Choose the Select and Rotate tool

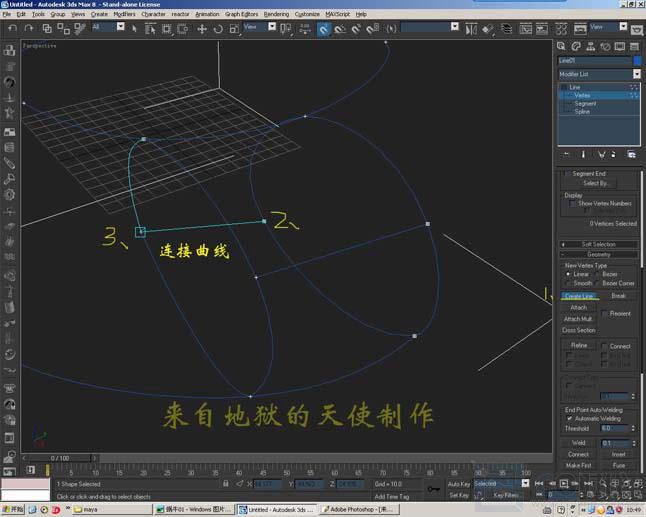coord(218,28)
